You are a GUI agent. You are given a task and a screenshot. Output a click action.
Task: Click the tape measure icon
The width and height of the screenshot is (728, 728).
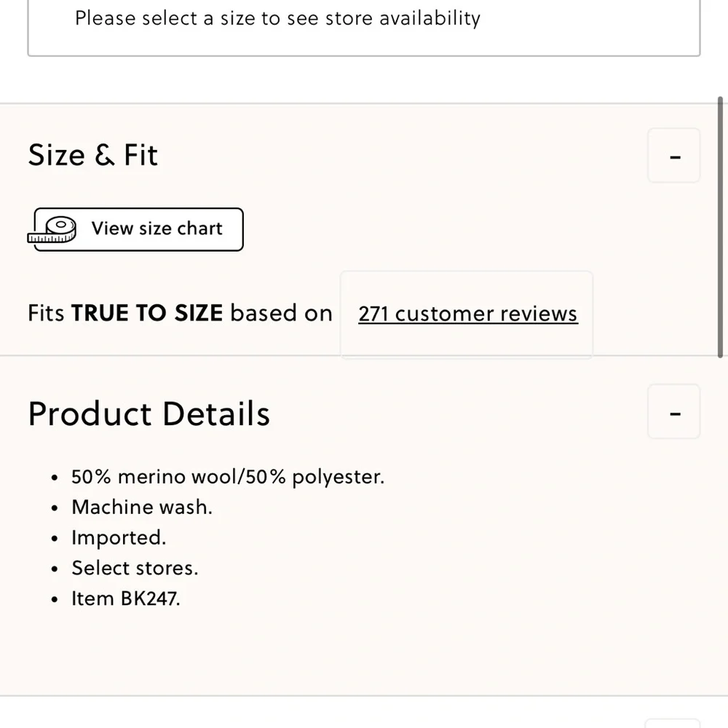pyautogui.click(x=52, y=229)
